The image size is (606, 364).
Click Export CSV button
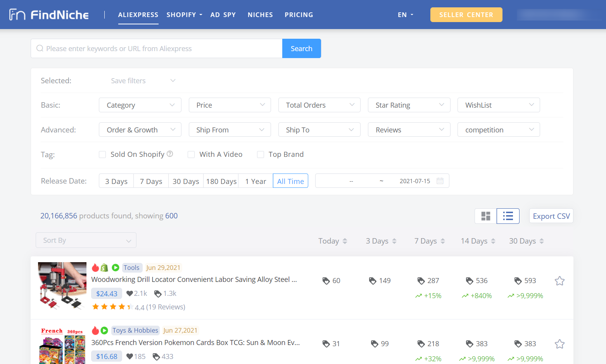point(551,216)
